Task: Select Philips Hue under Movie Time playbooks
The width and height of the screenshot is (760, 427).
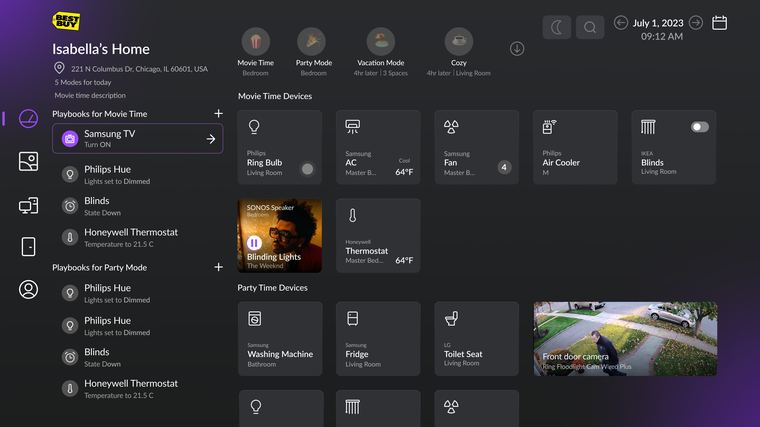Action: click(x=138, y=174)
